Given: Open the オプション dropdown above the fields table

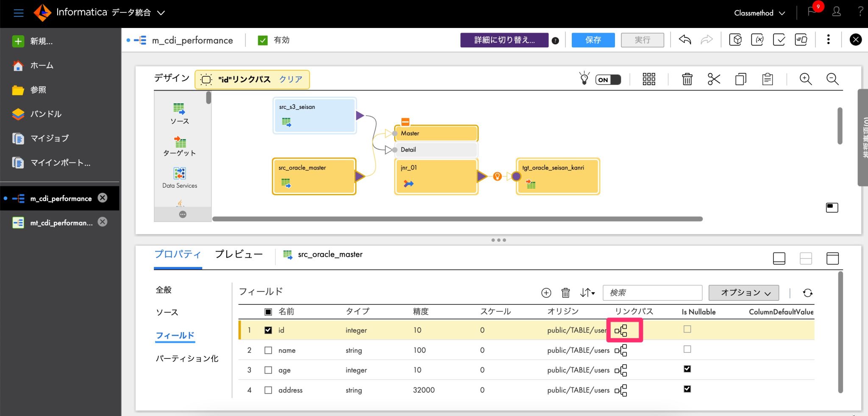Looking at the screenshot, I should 743,293.
